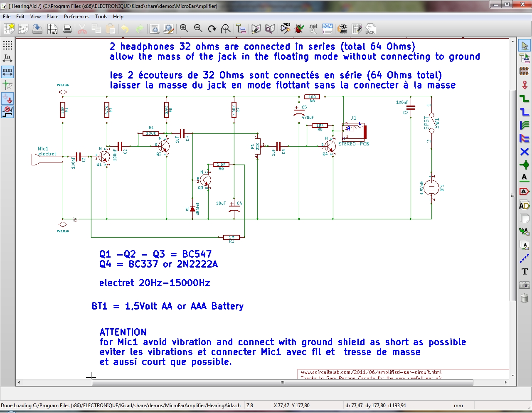This screenshot has width=532, height=413.
Task: Select the arrow cursor tool
Action: pos(525,45)
